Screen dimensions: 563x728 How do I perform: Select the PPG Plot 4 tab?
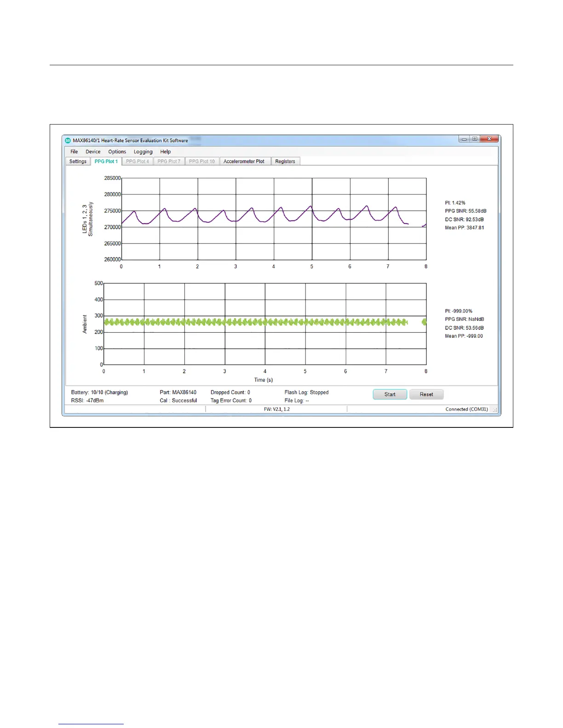tap(138, 161)
